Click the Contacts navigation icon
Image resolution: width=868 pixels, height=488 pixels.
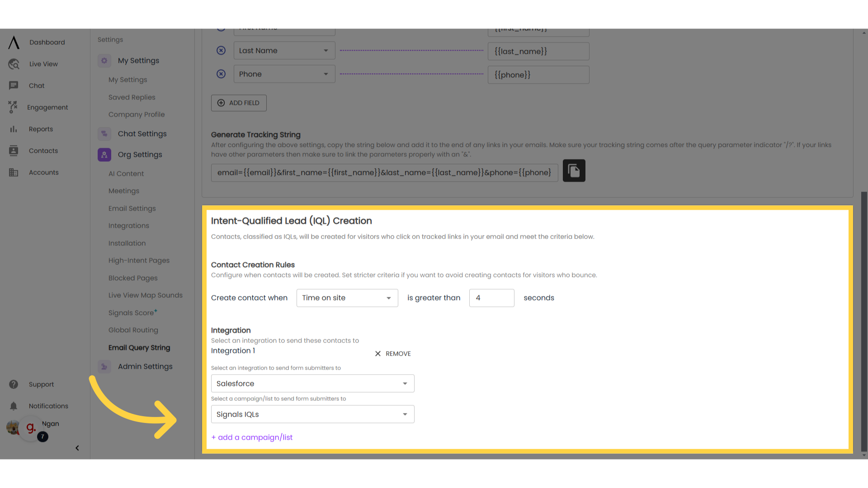pyautogui.click(x=13, y=150)
